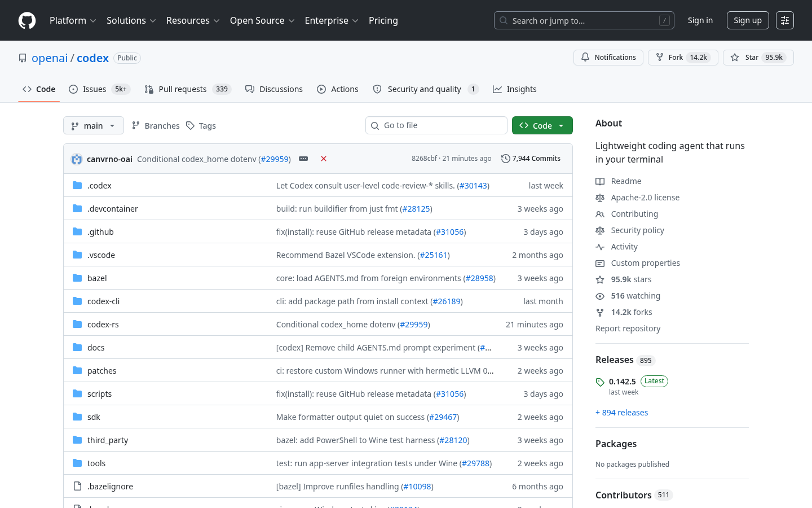Click canvrno-oai avatar icon

77,159
